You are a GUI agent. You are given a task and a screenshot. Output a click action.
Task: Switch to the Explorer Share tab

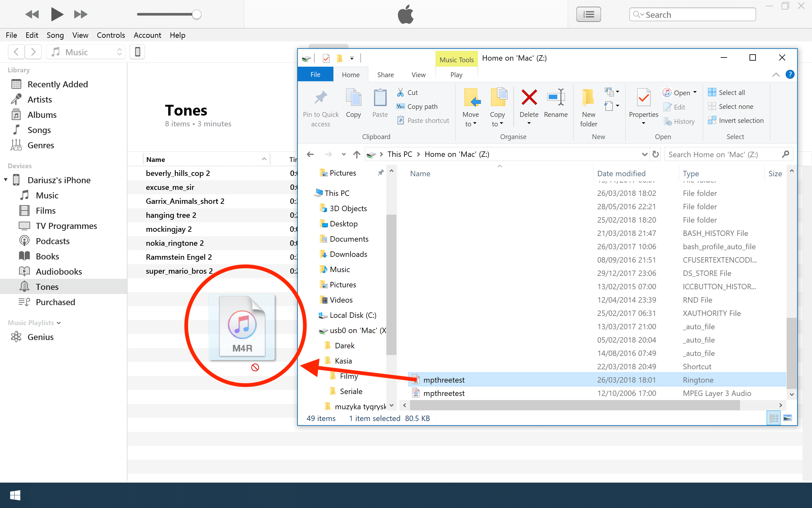pos(385,75)
